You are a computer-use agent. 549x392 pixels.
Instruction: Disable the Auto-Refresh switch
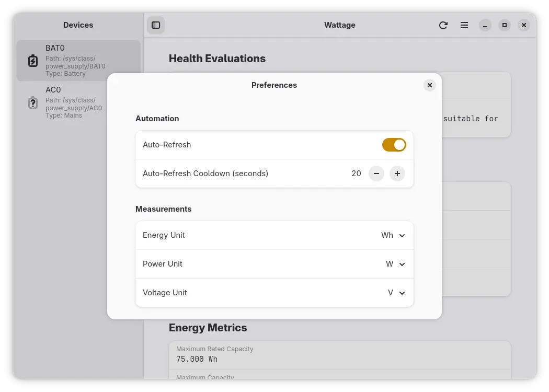click(394, 145)
